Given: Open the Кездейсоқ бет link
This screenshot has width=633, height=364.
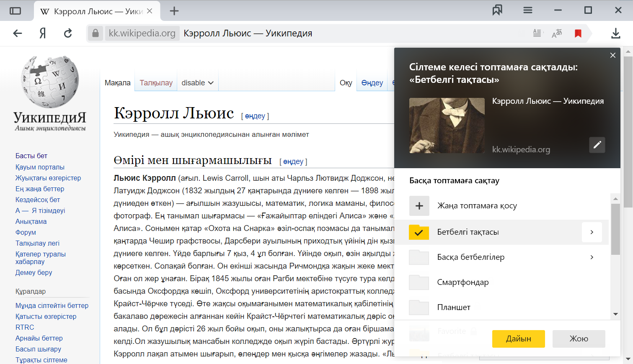Looking at the screenshot, I should (x=38, y=200).
